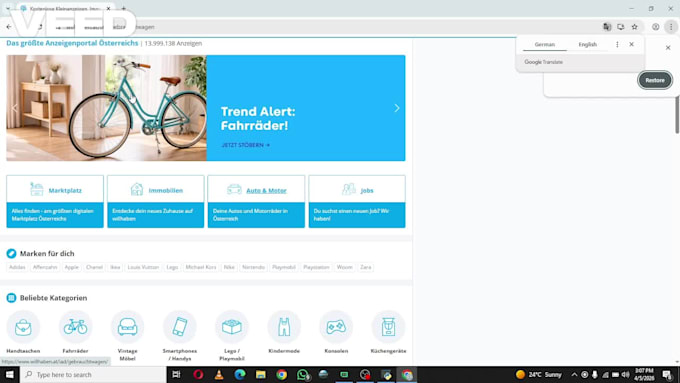Open WhatsApp from the taskbar
The height and width of the screenshot is (383, 680).
[302, 374]
